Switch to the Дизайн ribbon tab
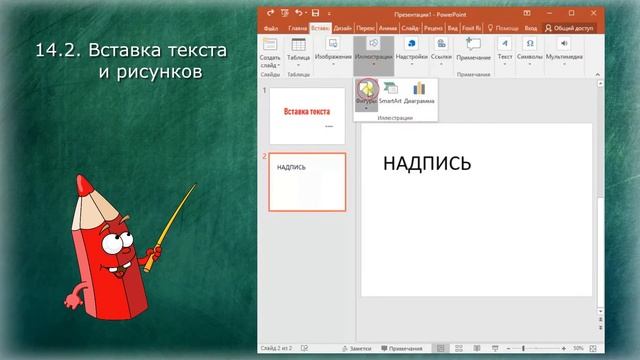The image size is (640, 360). pos(342,28)
